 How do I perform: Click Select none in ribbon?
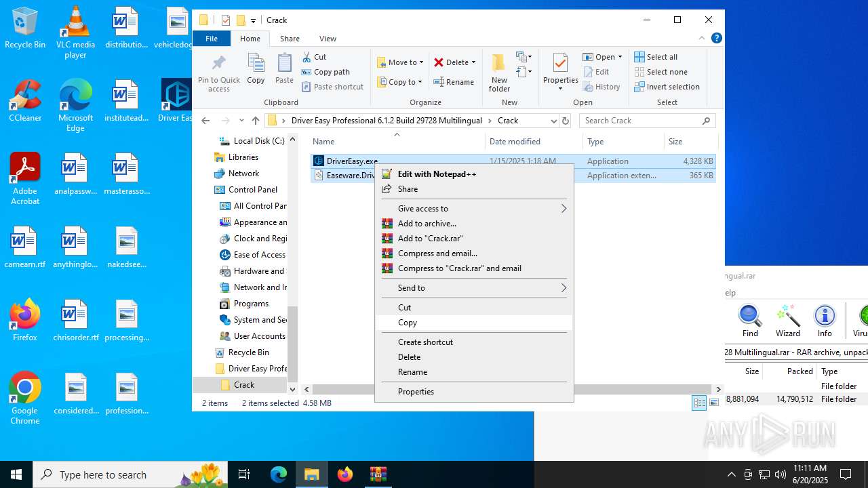(660, 72)
